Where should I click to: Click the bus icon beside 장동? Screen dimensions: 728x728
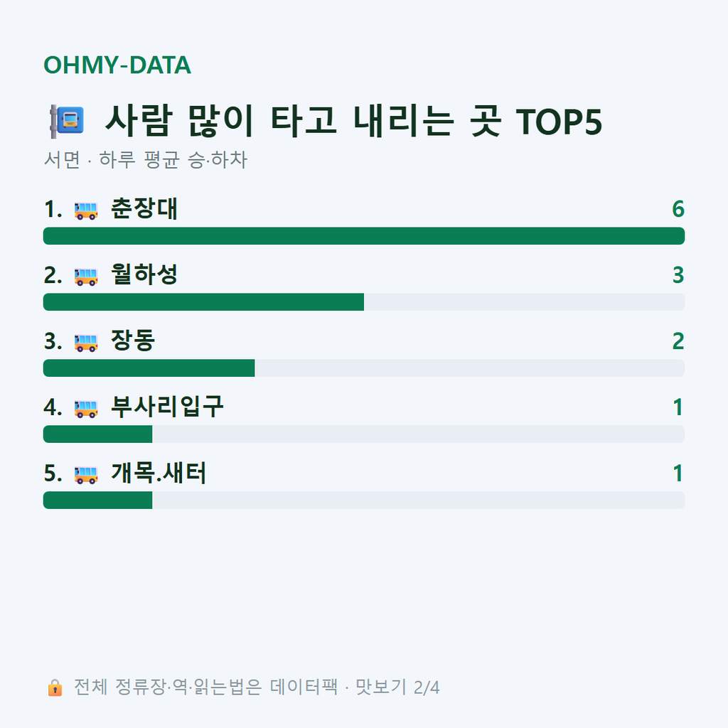(86, 343)
